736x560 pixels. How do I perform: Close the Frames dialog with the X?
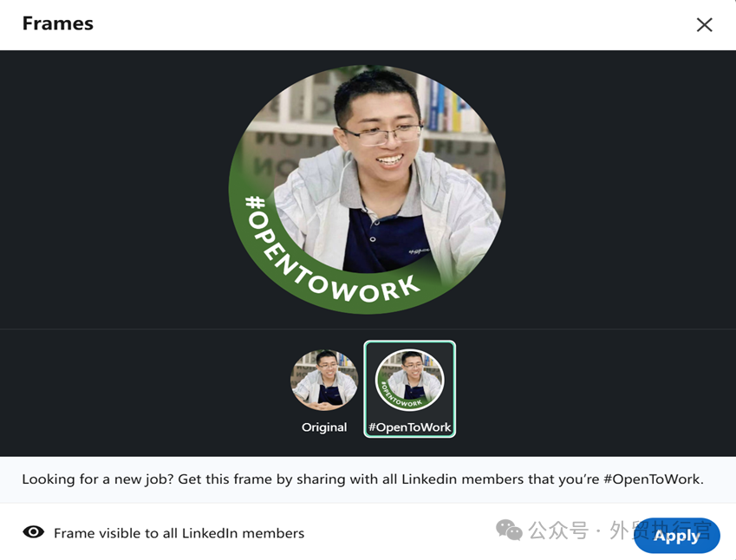pos(704,24)
